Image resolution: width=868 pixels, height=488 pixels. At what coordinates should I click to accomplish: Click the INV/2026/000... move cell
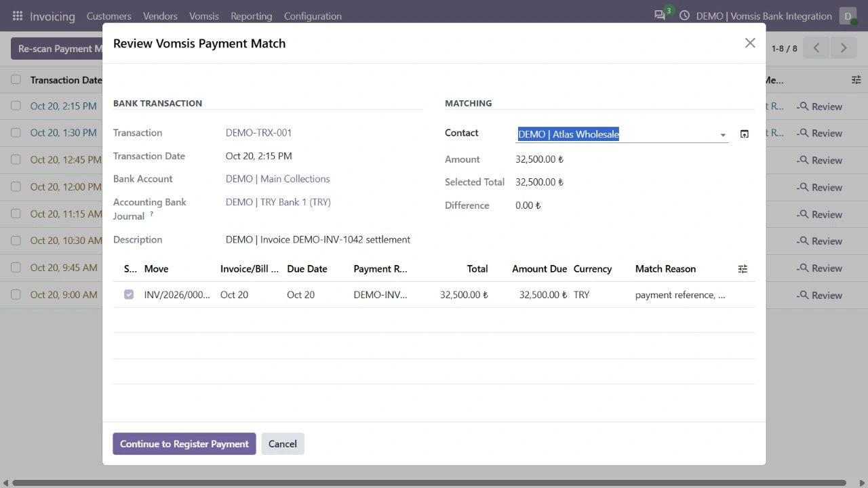(177, 295)
